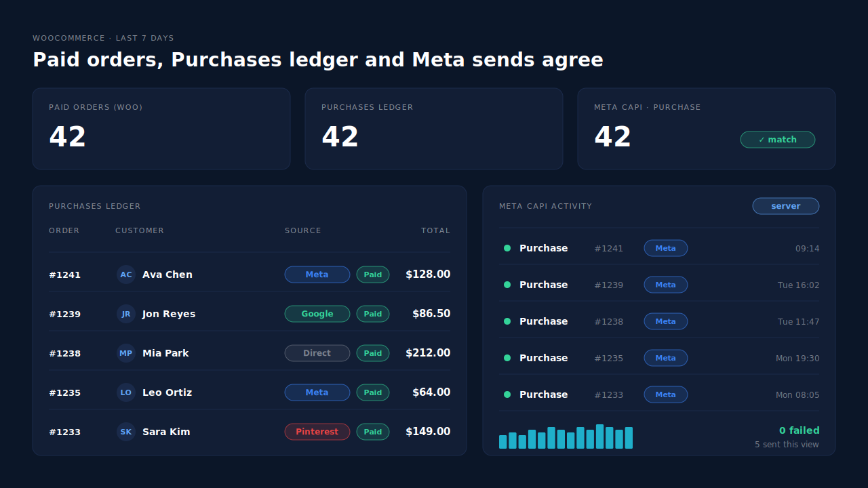Viewport: 868px width, 488px height.
Task: Click the green status dot for Purchase #1239
Action: (507, 285)
